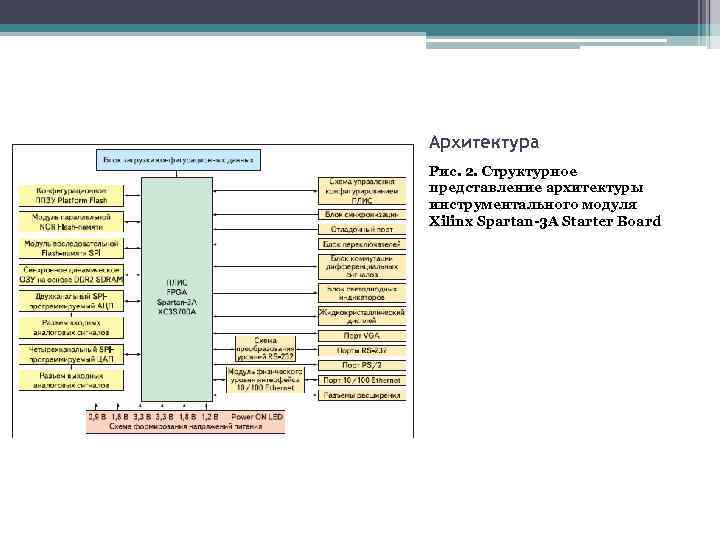Select the RS-232 level conversion scheme block

pyautogui.click(x=265, y=349)
